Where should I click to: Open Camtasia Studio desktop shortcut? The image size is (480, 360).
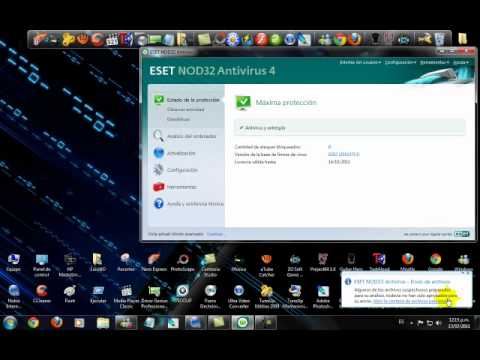coord(210,265)
